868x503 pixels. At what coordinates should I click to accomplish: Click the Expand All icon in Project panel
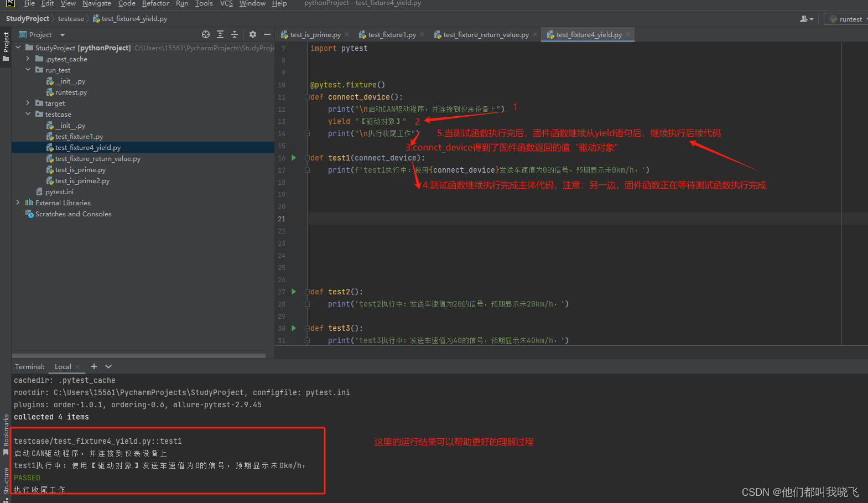pyautogui.click(x=220, y=34)
